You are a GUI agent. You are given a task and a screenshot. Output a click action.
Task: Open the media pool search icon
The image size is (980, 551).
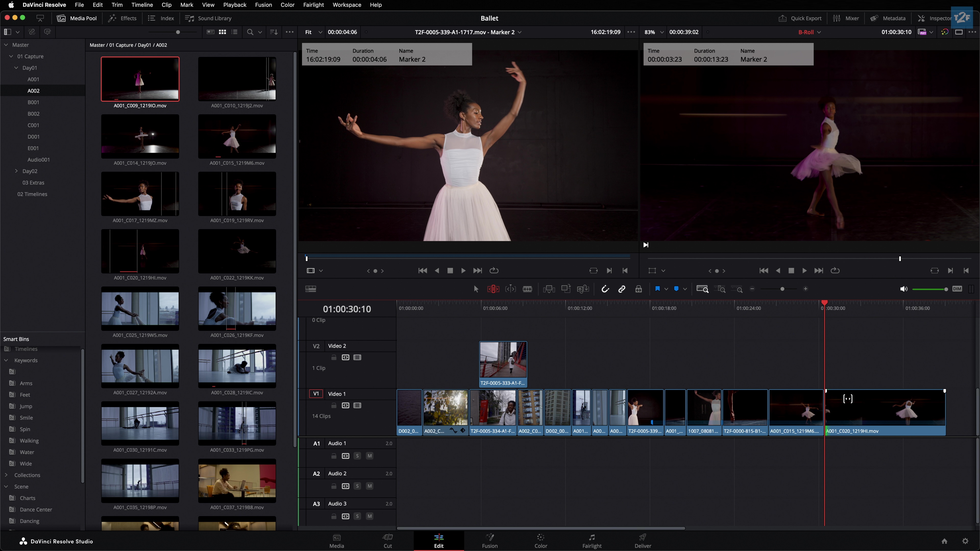250,32
